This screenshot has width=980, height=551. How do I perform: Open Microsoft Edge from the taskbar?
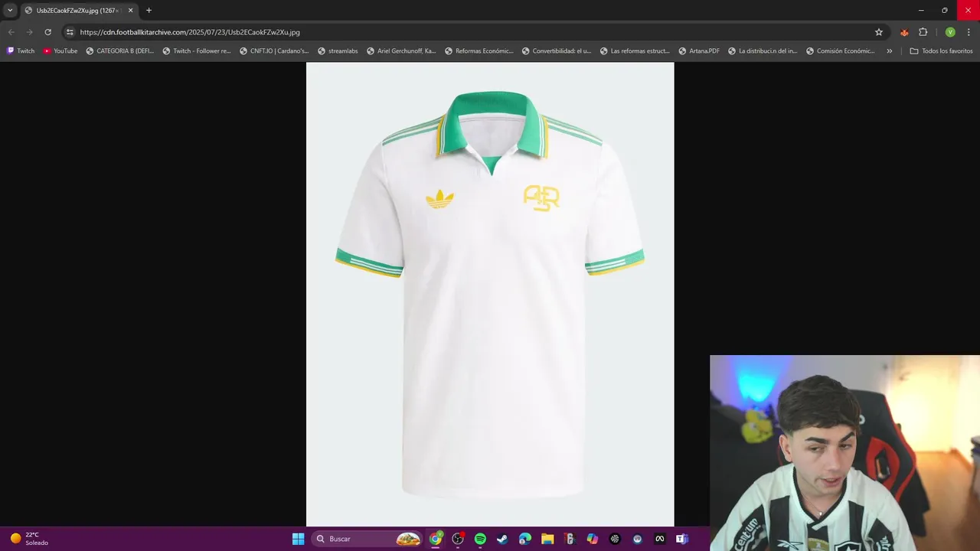(x=524, y=539)
